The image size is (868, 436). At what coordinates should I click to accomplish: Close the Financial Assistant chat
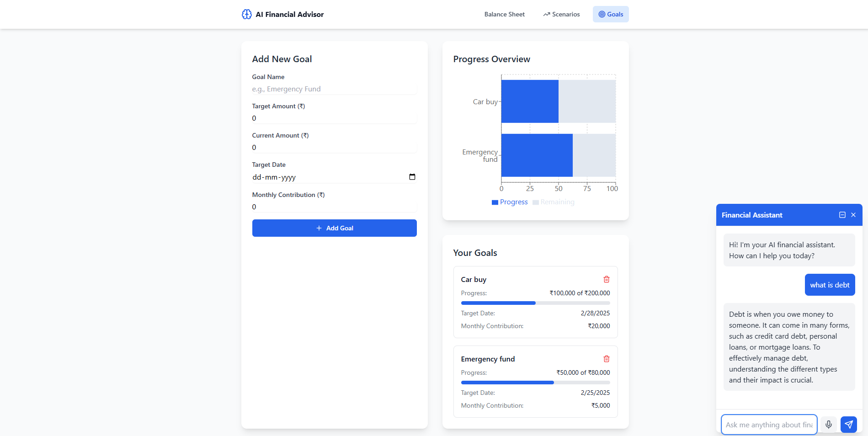(x=853, y=215)
